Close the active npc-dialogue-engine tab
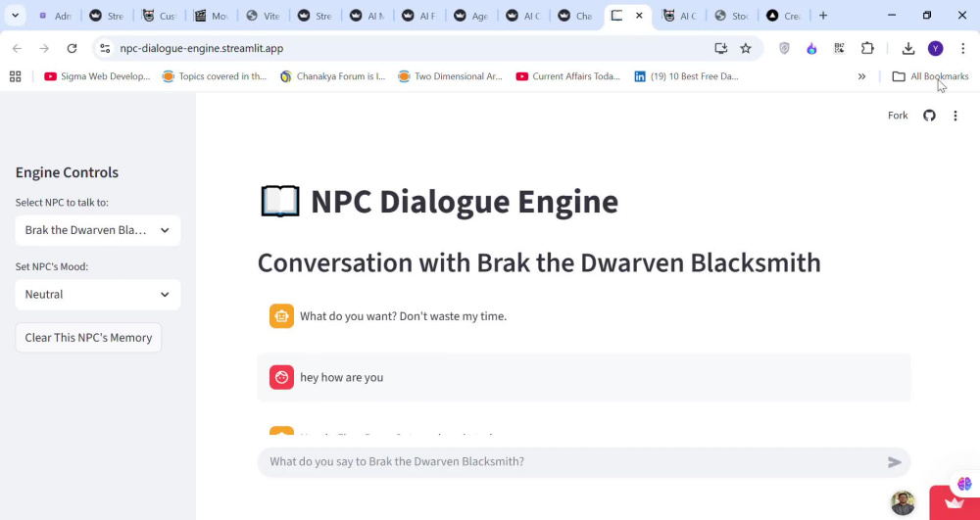This screenshot has width=980, height=520. point(639,16)
